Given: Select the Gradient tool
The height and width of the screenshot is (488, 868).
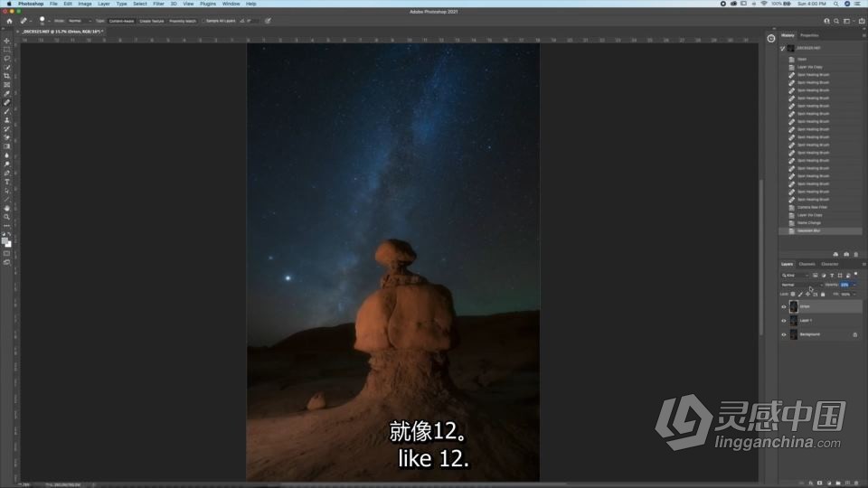Looking at the screenshot, I should tap(6, 146).
